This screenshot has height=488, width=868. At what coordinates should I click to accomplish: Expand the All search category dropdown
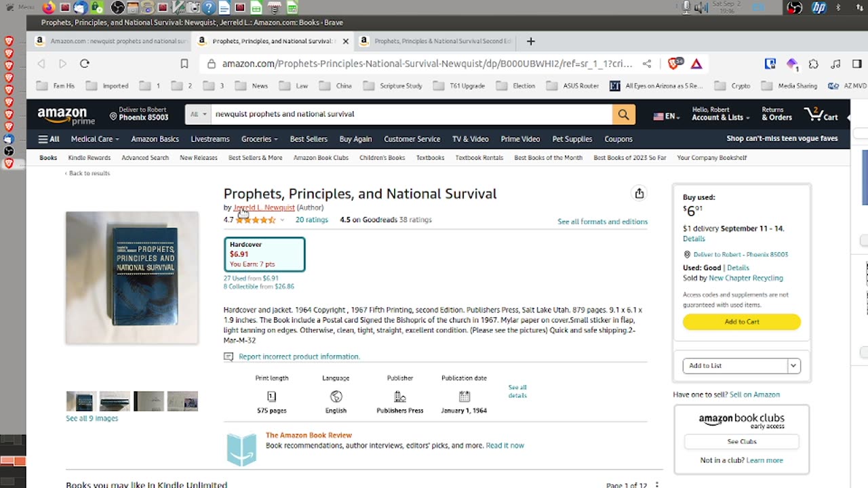pyautogui.click(x=198, y=115)
